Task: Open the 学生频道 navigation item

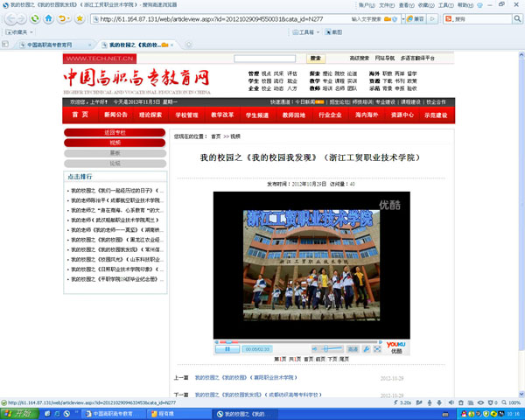Action: click(257, 115)
